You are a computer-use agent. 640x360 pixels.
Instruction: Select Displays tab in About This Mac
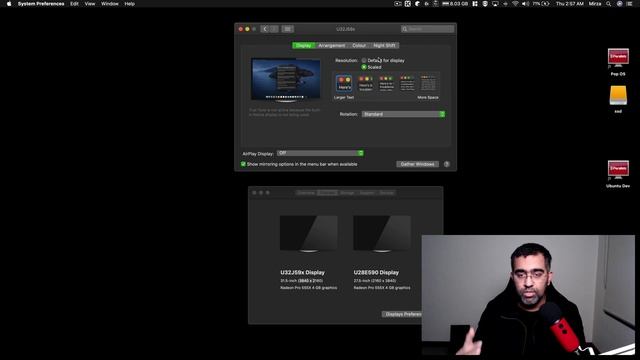[327, 193]
